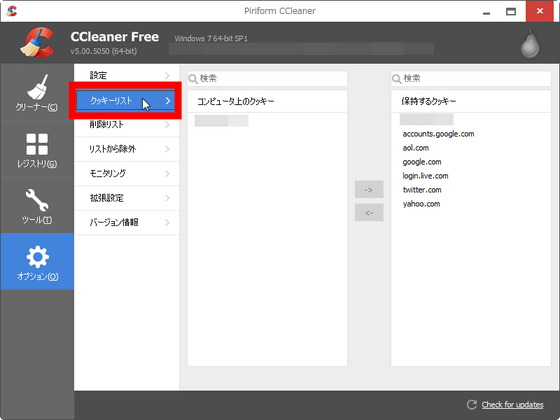Image resolution: width=560 pixels, height=420 pixels.
Task: Click the pear icon in the header
Action: (530, 44)
